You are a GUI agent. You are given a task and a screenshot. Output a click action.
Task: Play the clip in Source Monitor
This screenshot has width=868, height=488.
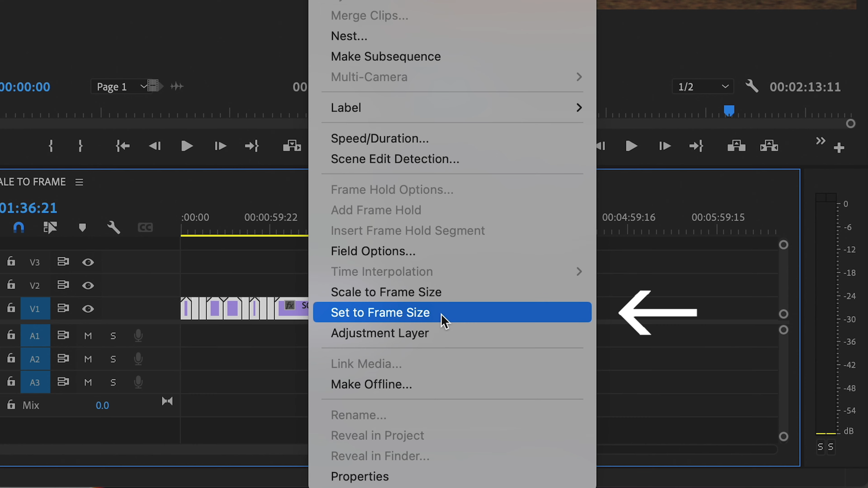coord(187,146)
